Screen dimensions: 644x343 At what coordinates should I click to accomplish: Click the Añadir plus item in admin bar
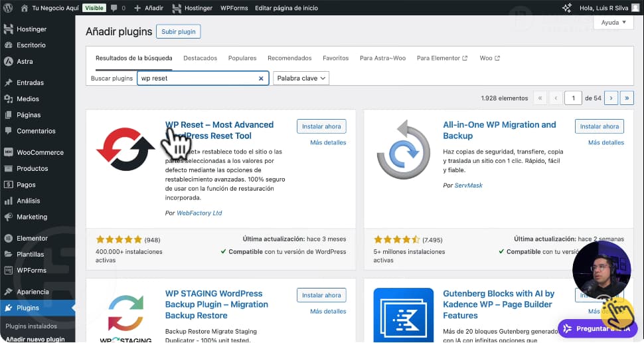click(x=149, y=8)
